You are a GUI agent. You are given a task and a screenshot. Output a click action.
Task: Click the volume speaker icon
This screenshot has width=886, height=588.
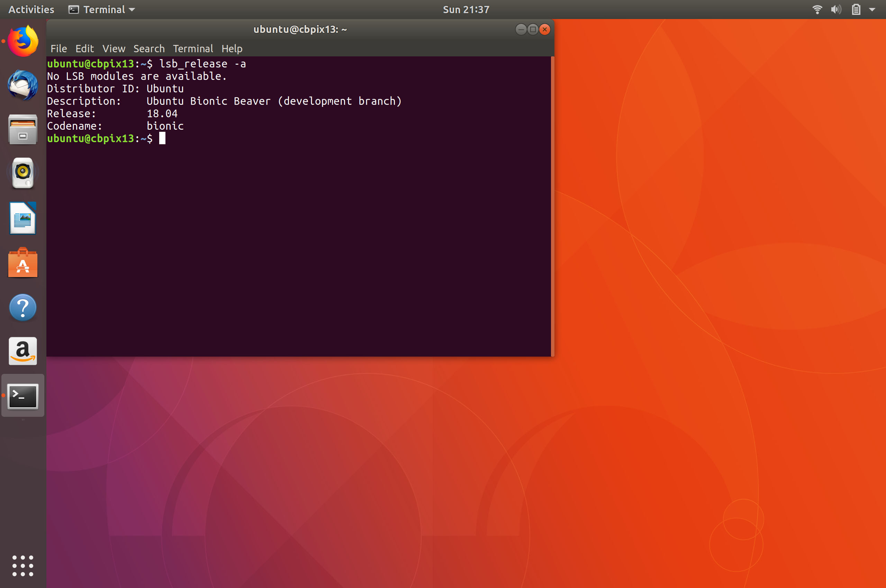coord(836,9)
